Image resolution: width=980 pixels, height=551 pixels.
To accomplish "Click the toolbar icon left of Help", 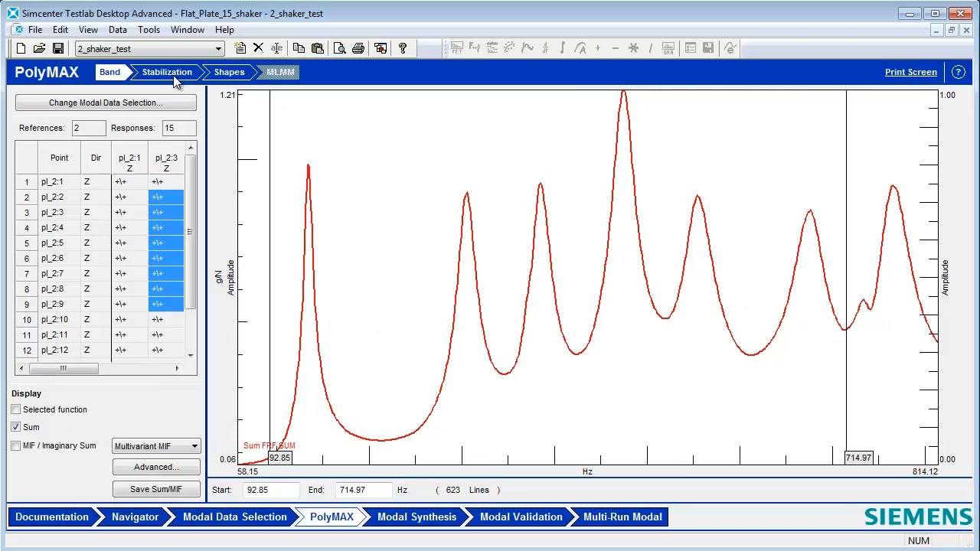I will pos(381,48).
